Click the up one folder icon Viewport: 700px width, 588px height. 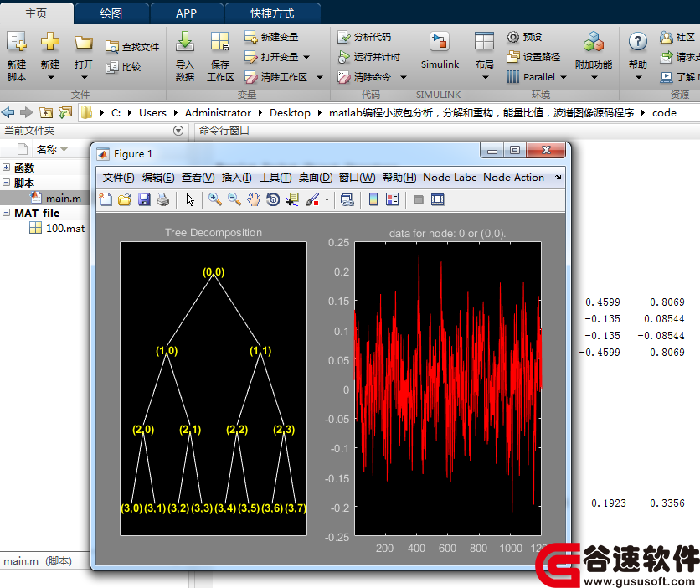click(46, 112)
